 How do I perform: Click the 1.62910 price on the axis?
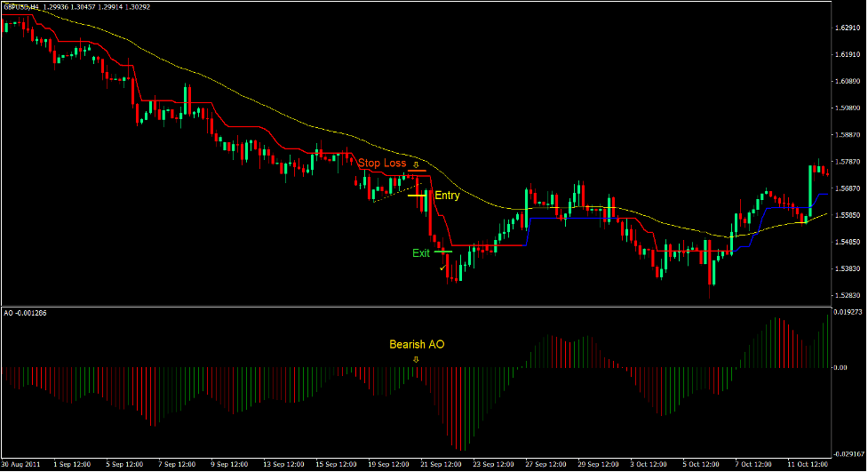[x=848, y=28]
